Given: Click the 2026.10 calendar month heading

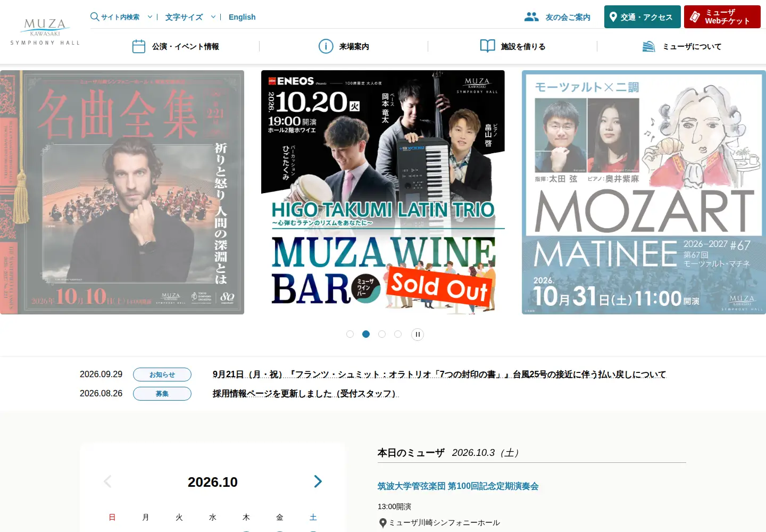Looking at the screenshot, I should (213, 482).
